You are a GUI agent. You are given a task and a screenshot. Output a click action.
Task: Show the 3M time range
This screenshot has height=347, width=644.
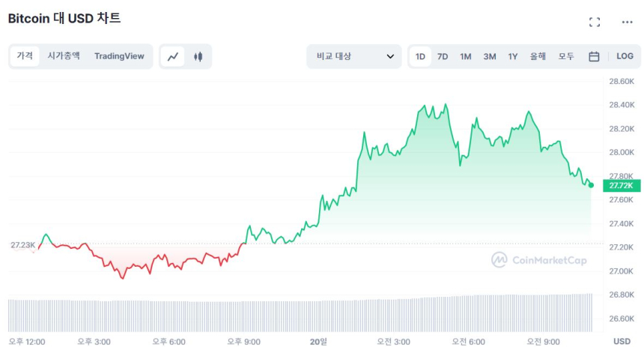[x=490, y=56]
